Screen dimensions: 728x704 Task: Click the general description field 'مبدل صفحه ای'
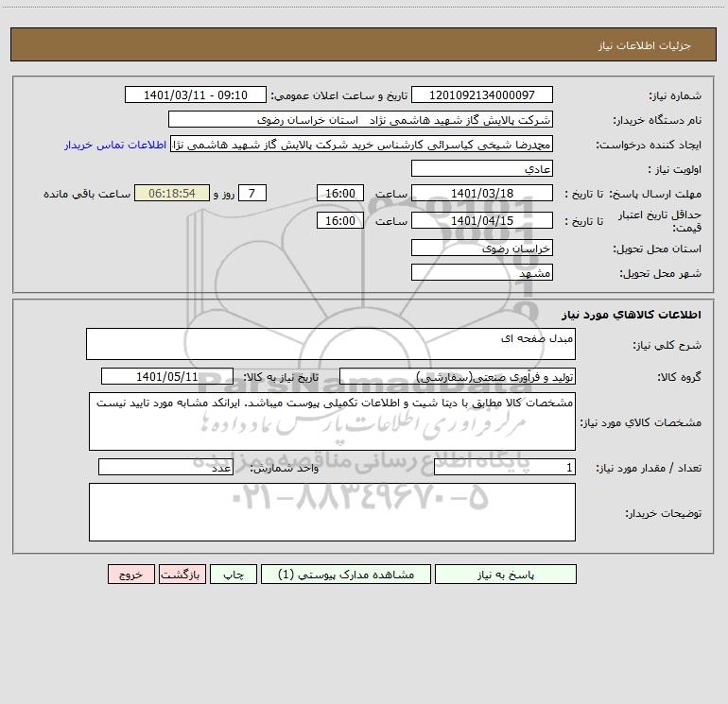[x=331, y=344]
